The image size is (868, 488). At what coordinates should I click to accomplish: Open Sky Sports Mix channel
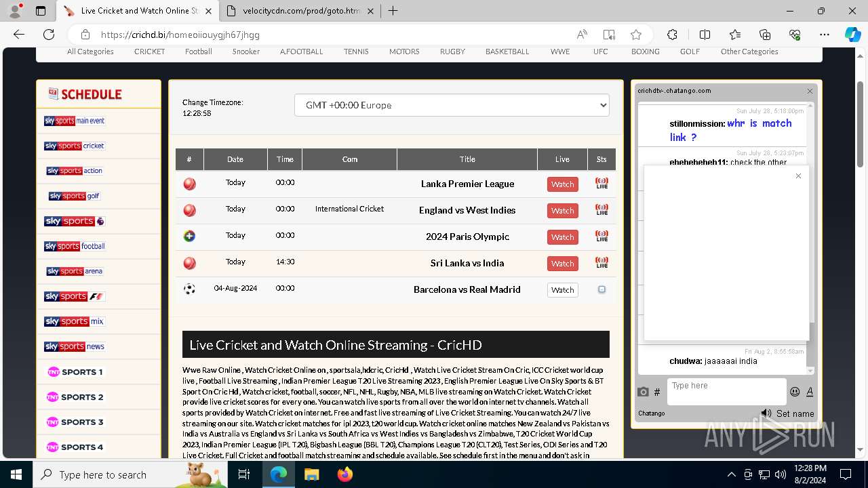coord(75,321)
